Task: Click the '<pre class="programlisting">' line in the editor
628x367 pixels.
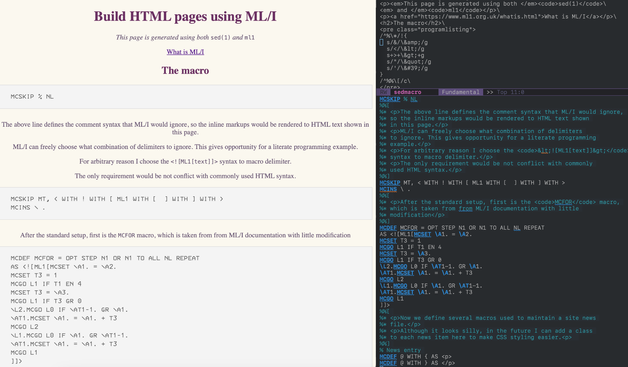Action: (x=428, y=30)
